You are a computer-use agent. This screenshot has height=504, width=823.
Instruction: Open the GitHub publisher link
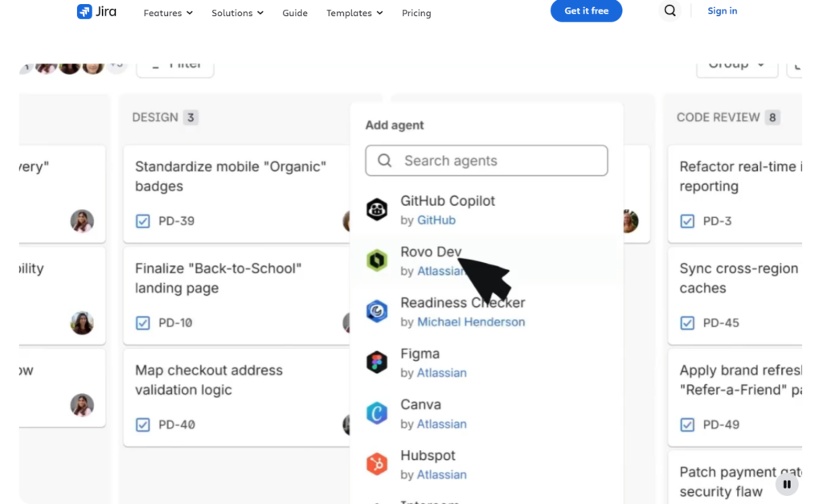pos(436,220)
